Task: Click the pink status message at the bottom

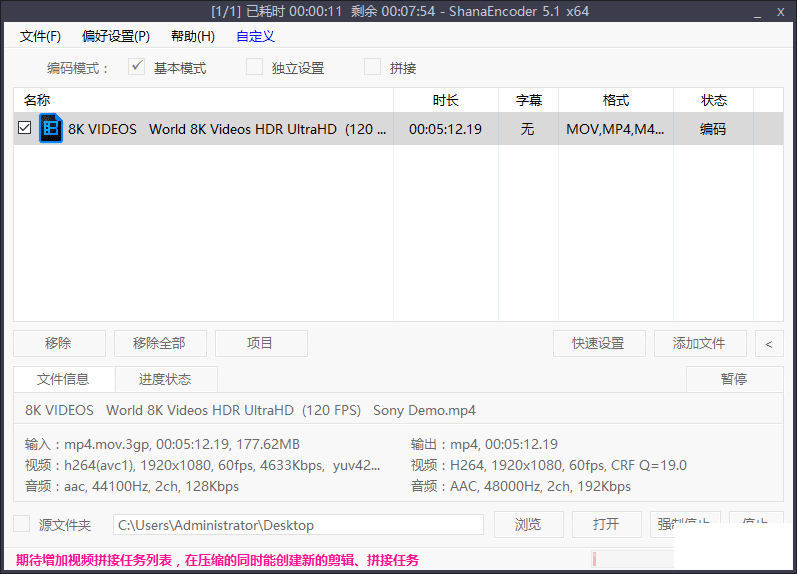Action: tap(217, 560)
